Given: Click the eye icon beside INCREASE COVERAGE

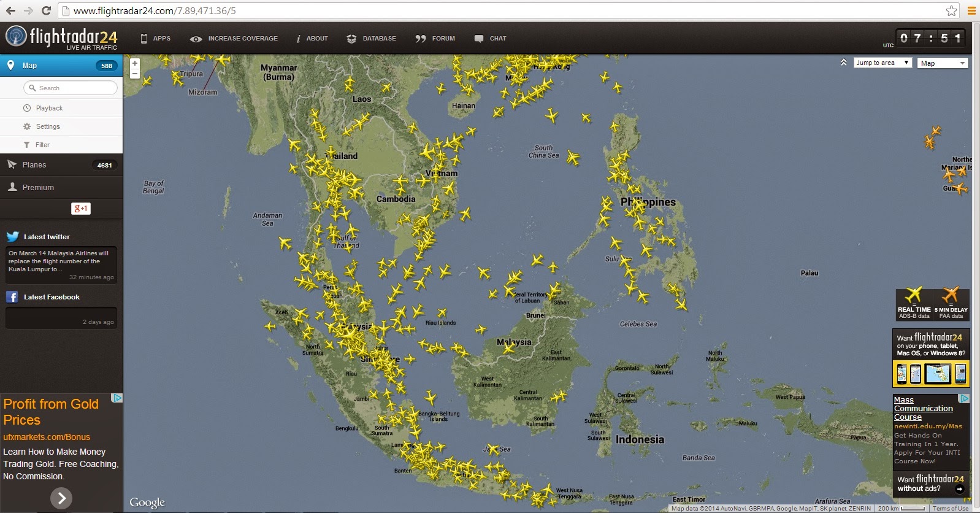Looking at the screenshot, I should 196,39.
